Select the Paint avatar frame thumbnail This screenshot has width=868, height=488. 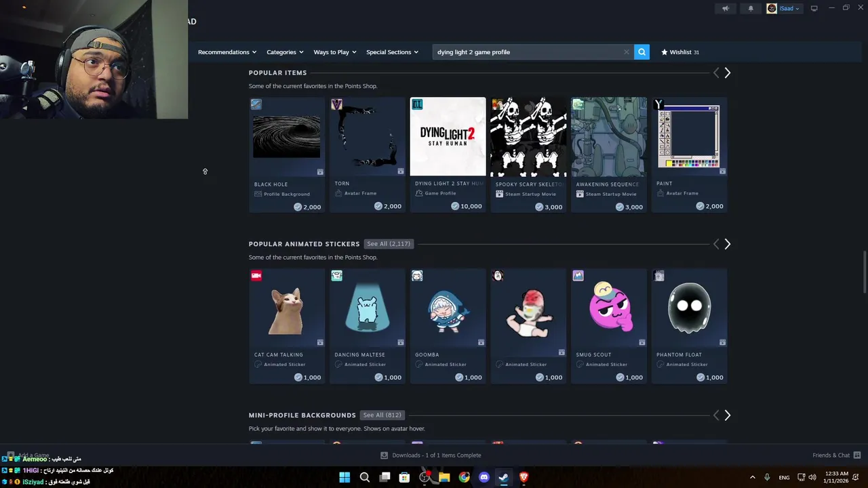coord(690,137)
